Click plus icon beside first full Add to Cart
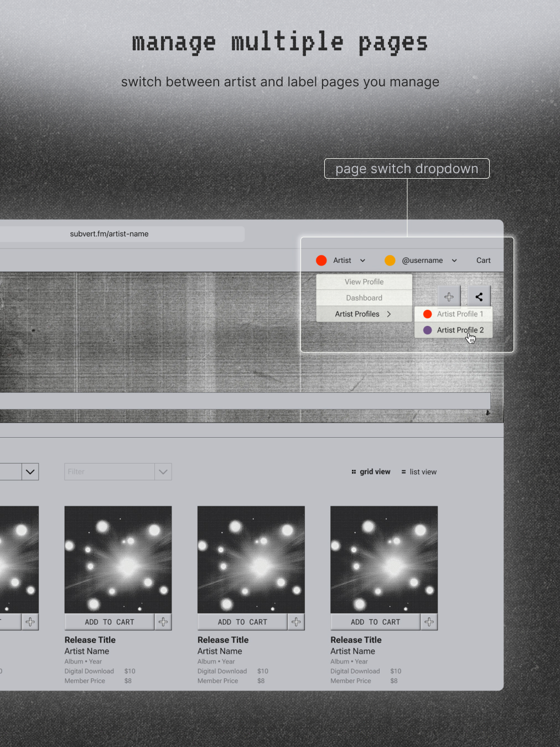The height and width of the screenshot is (747, 560). pyautogui.click(x=163, y=622)
